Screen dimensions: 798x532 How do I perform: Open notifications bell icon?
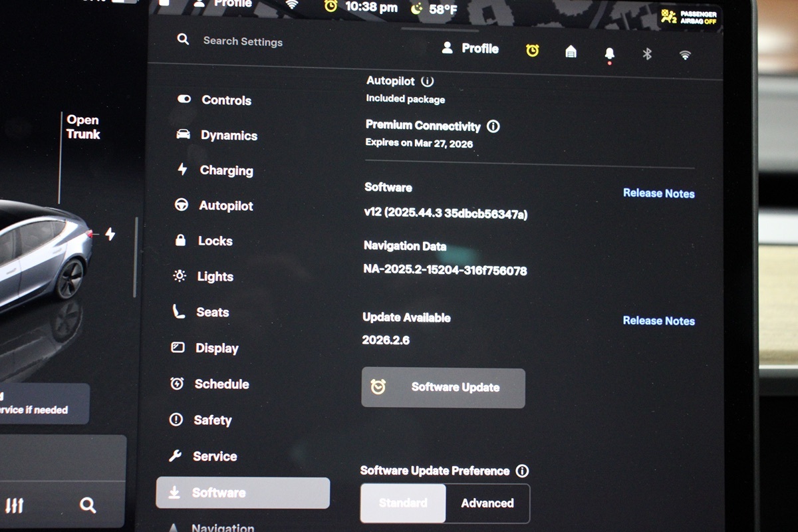click(x=609, y=54)
